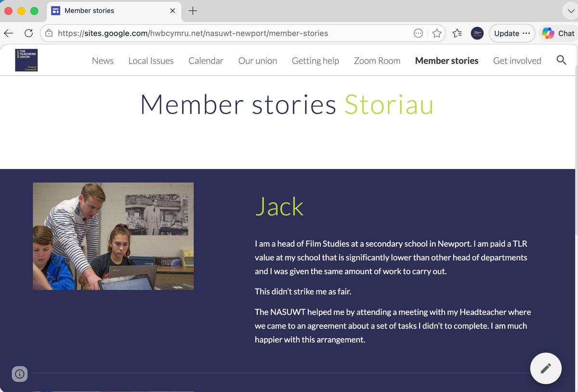Open the site info circle icon
Viewport: 578px width, 392px height.
(x=20, y=373)
